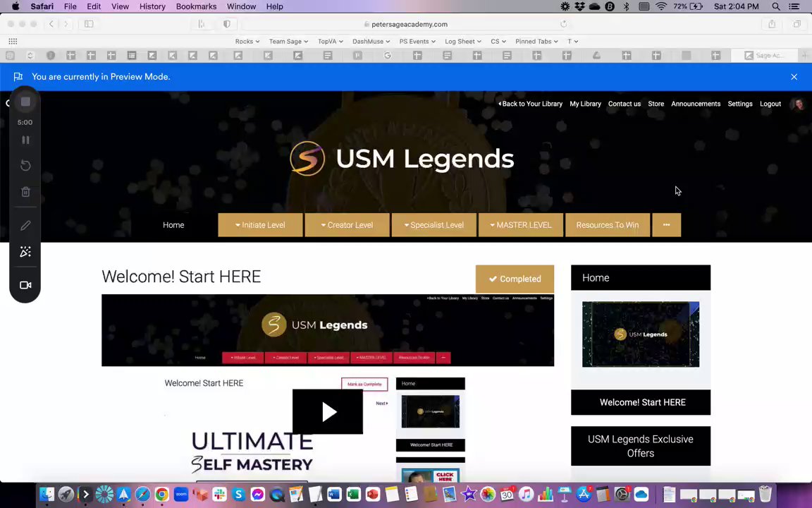The image size is (812, 508).
Task: Stop the screen recording
Action: [25, 102]
